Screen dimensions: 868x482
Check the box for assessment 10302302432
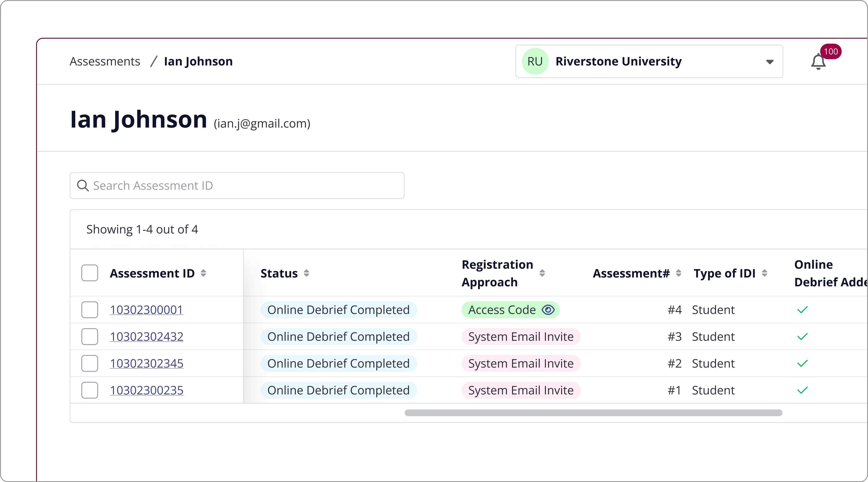pos(90,336)
